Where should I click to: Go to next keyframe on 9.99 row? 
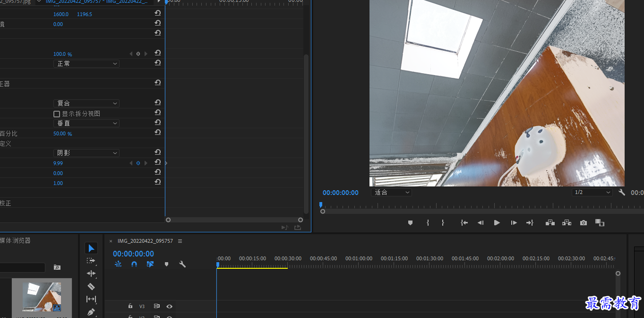click(x=146, y=163)
